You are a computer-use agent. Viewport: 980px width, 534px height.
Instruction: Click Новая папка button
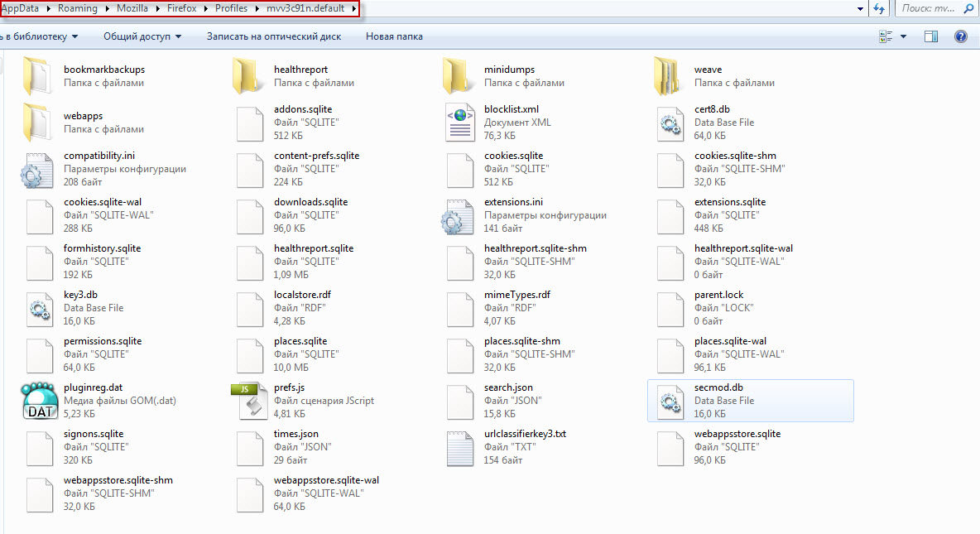[x=394, y=36]
